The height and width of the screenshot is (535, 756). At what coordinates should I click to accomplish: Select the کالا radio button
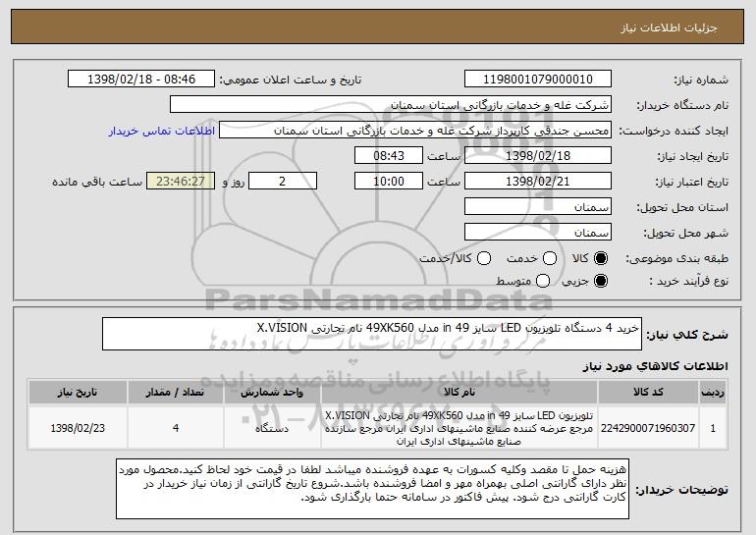tap(600, 259)
